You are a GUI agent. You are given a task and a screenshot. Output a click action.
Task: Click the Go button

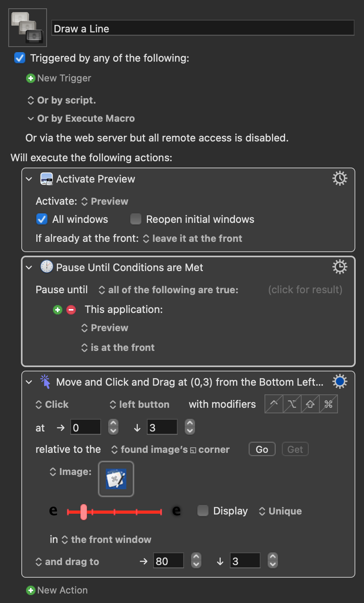262,449
